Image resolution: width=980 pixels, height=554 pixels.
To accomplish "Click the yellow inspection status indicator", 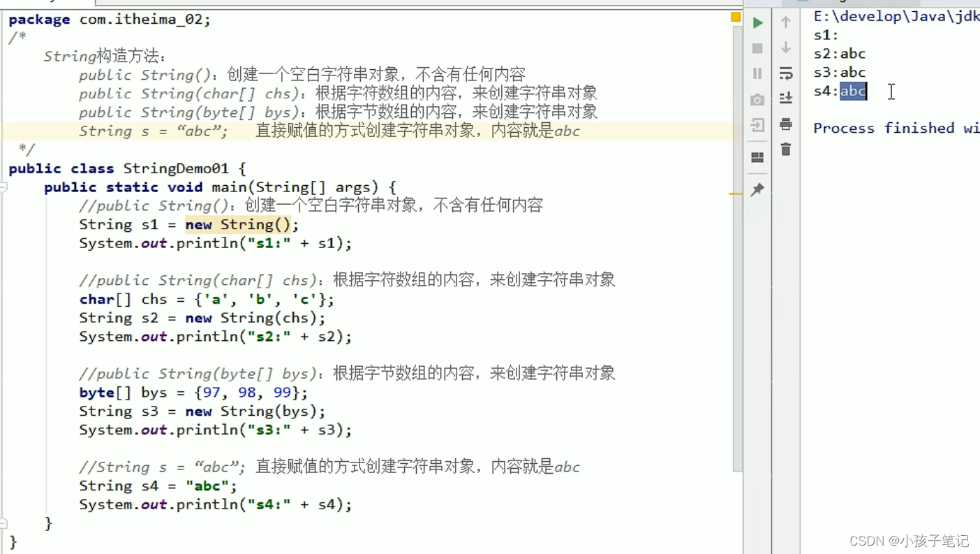I will (x=736, y=17).
